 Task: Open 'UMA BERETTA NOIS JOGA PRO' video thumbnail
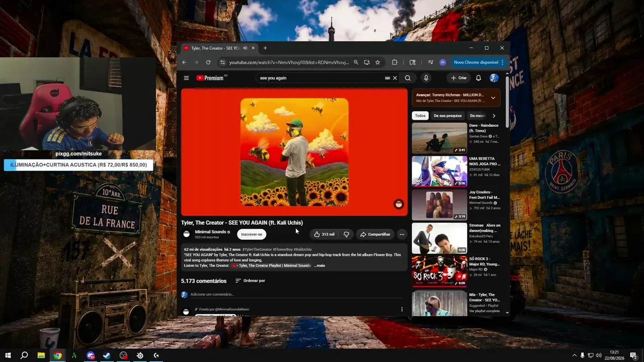click(x=439, y=171)
